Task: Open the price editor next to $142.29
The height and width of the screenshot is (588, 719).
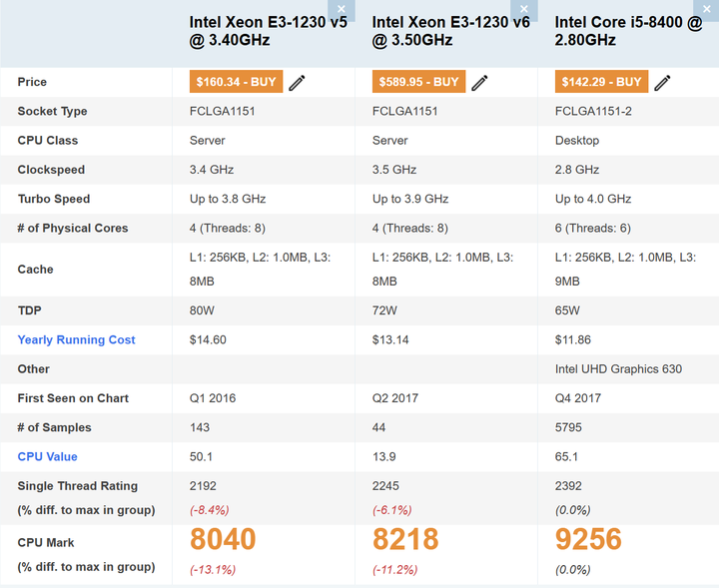Action: pos(662,82)
